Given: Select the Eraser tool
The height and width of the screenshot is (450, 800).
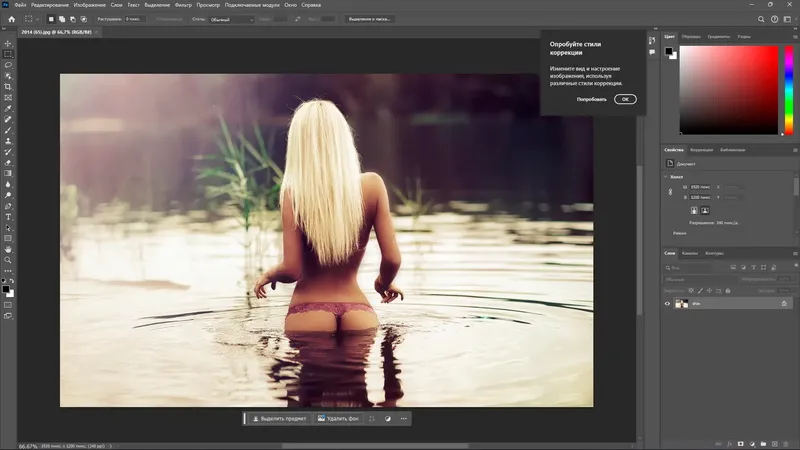Looking at the screenshot, I should [x=8, y=162].
